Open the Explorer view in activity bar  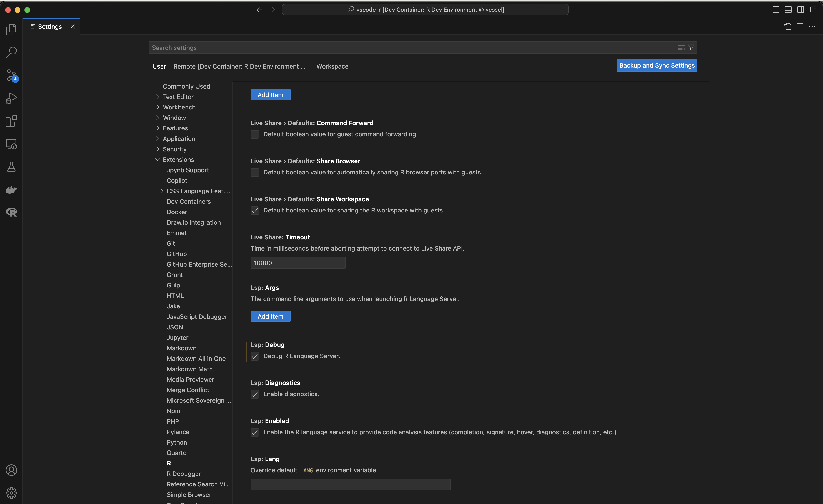click(11, 29)
